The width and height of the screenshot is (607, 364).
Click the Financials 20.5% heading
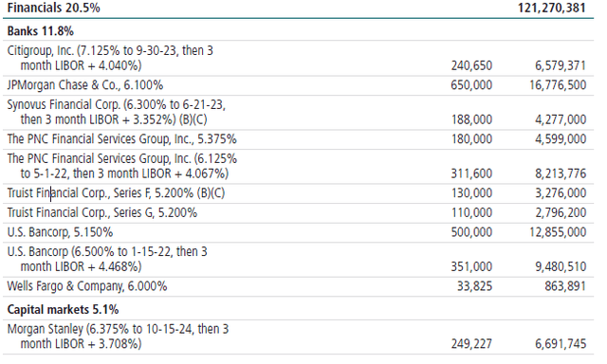click(53, 8)
